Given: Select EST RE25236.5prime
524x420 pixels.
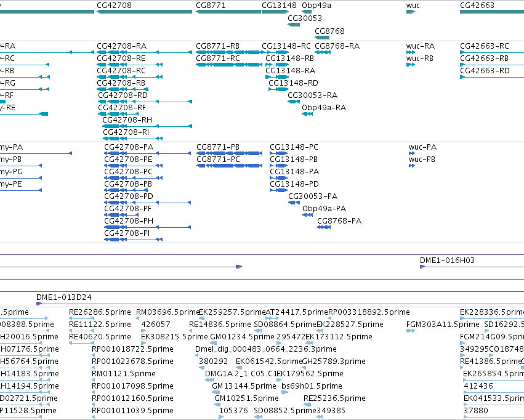Looking at the screenshot, I should coord(334,398).
